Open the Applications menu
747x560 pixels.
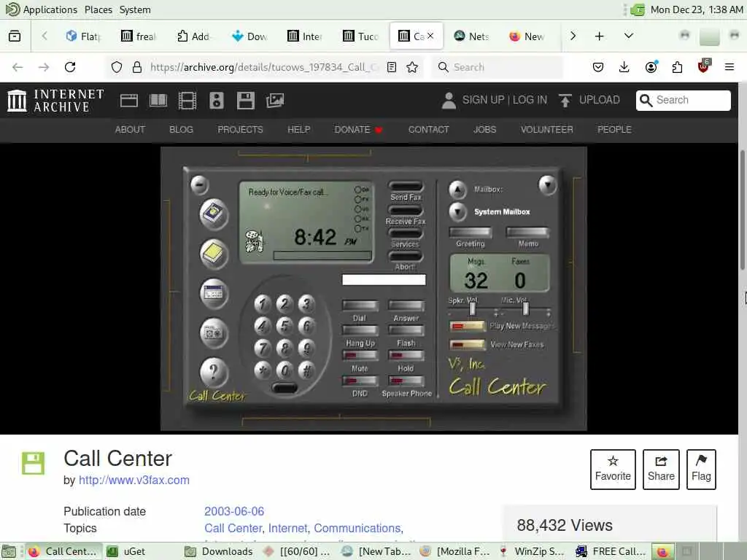[x=50, y=9]
